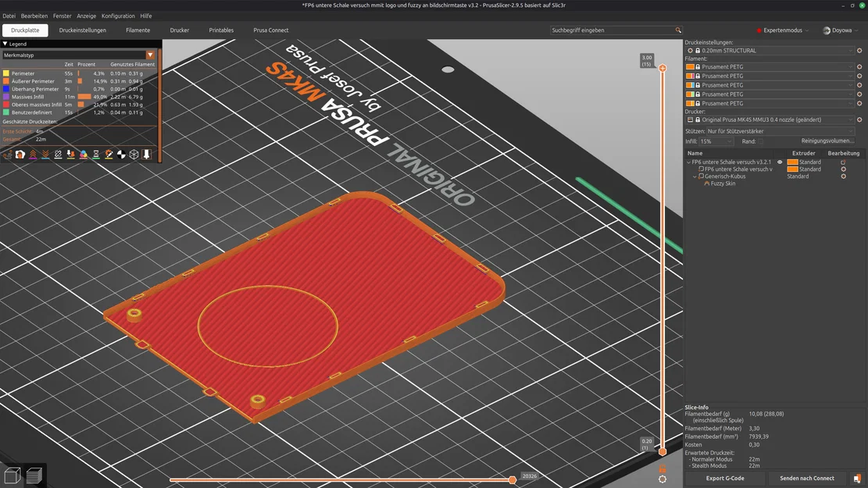The height and width of the screenshot is (488, 868).
Task: Toggle Rand (brim) checkbox
Action: click(x=761, y=141)
